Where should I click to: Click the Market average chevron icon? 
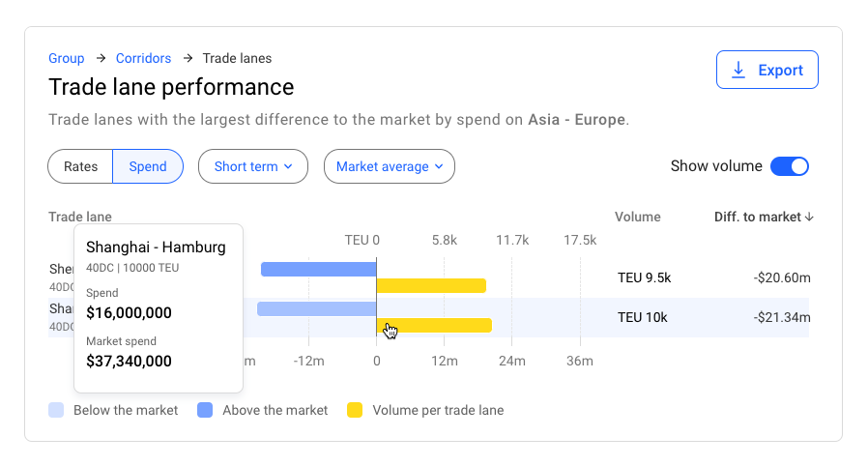439,166
